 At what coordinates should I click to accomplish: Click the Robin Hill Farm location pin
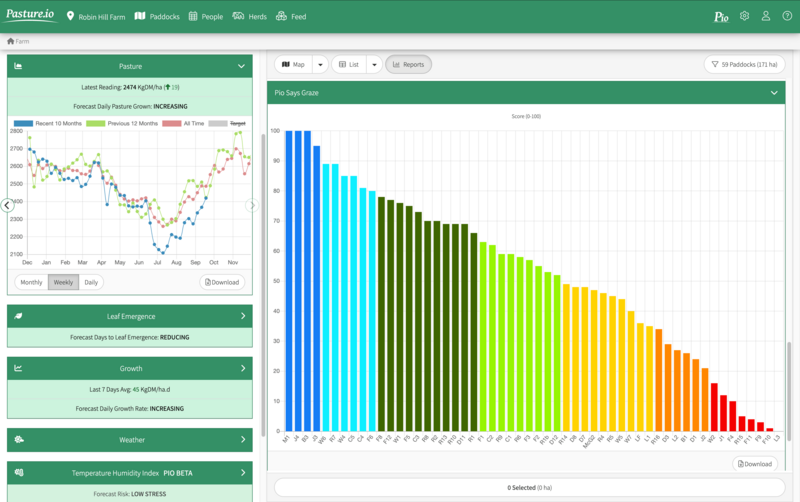click(70, 16)
